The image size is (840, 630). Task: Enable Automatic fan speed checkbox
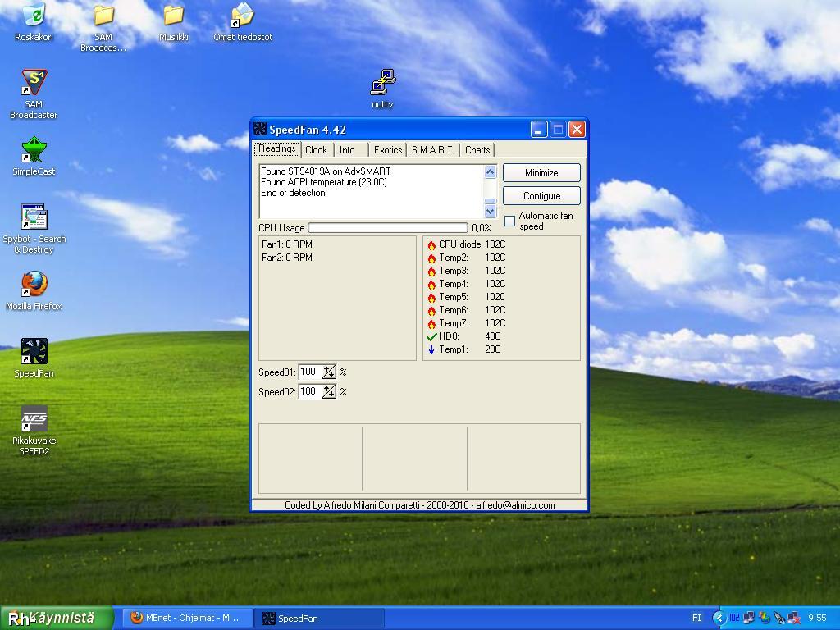click(x=509, y=221)
